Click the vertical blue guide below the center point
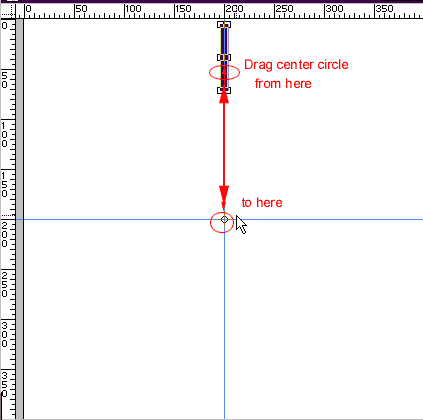 pyautogui.click(x=224, y=320)
